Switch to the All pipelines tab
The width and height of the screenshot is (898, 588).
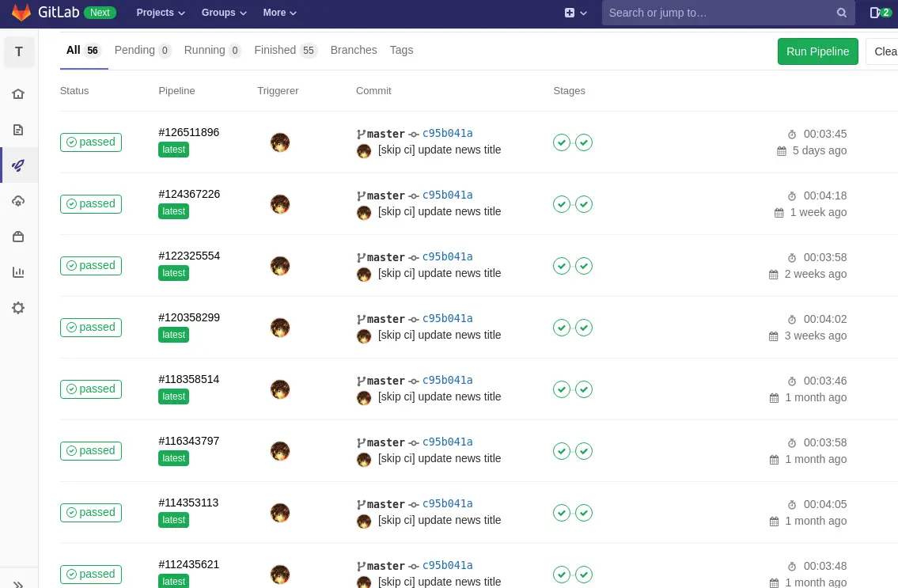pyautogui.click(x=84, y=51)
